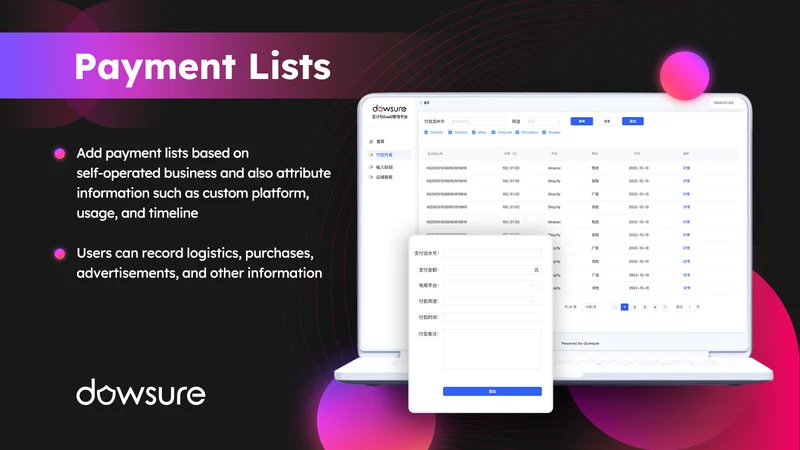
Task: Toggle the Shopify platform checkbox
Action: (426, 132)
